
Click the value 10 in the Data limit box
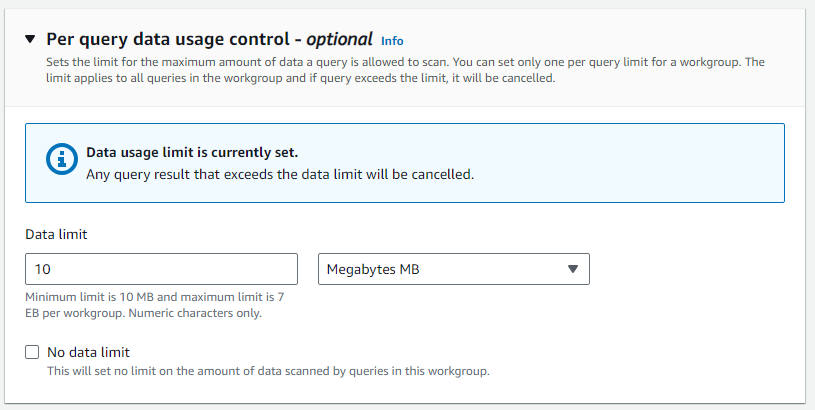click(x=43, y=269)
